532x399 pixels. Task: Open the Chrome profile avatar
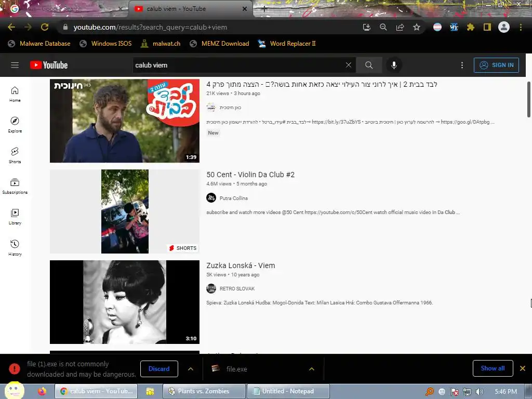(x=504, y=27)
